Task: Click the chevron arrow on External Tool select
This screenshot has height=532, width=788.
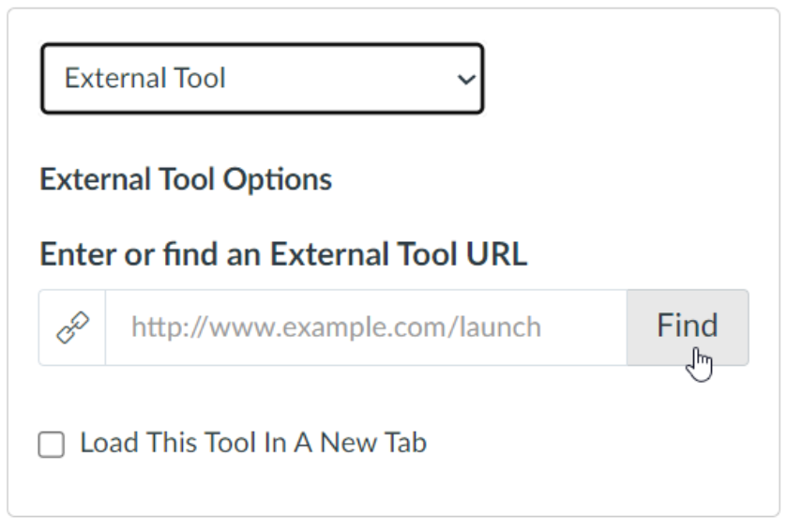Action: 466,80
